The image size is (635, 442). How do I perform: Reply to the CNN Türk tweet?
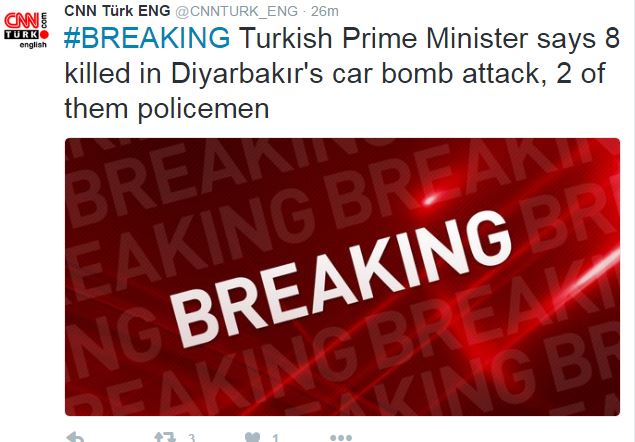tap(75, 437)
